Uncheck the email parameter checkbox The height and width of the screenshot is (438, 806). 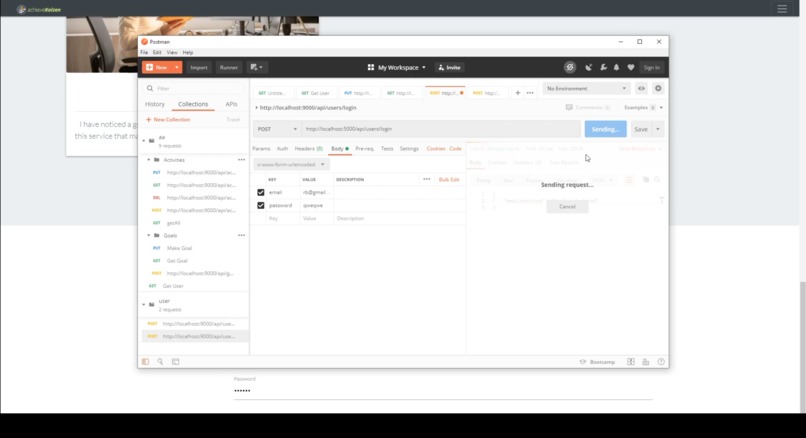click(261, 192)
